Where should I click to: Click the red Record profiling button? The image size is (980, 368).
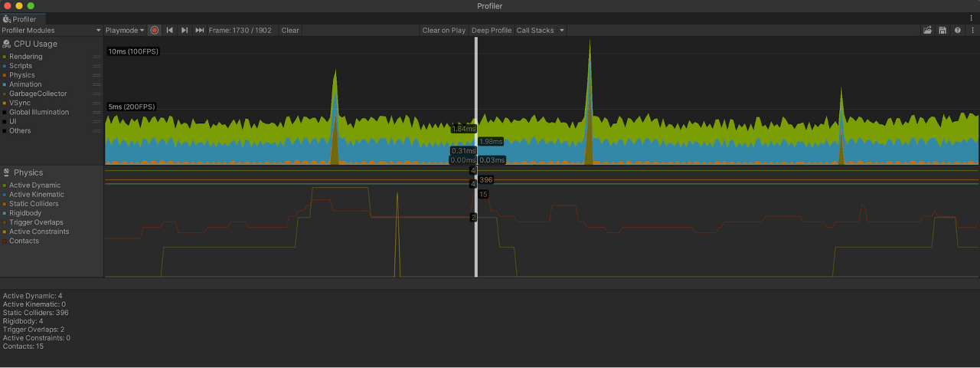click(x=155, y=31)
